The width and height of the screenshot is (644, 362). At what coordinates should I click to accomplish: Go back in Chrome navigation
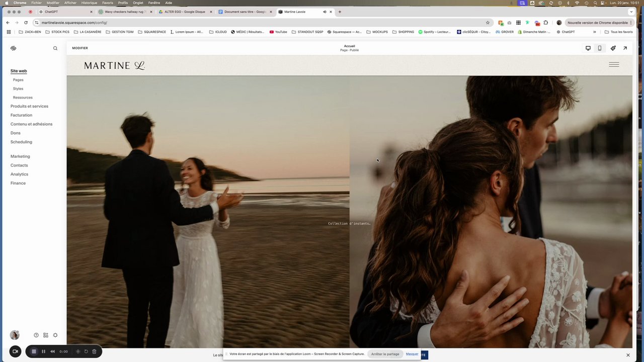point(8,23)
